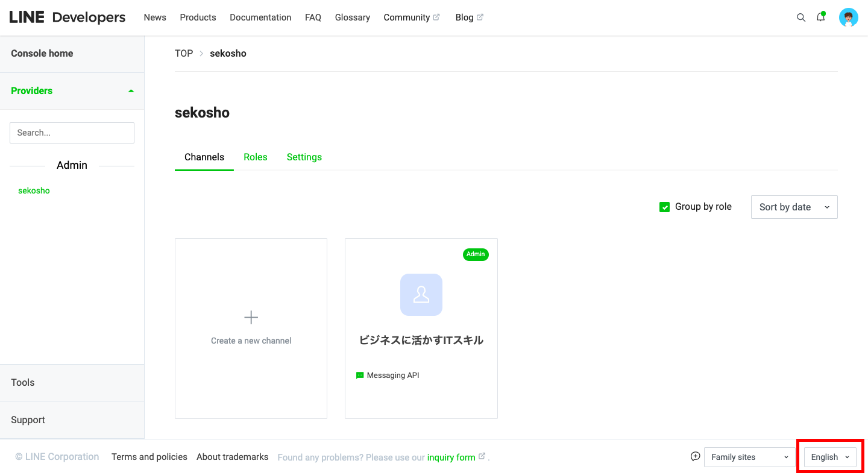Open the Family sites dropdown
Image resolution: width=868 pixels, height=475 pixels.
(749, 457)
